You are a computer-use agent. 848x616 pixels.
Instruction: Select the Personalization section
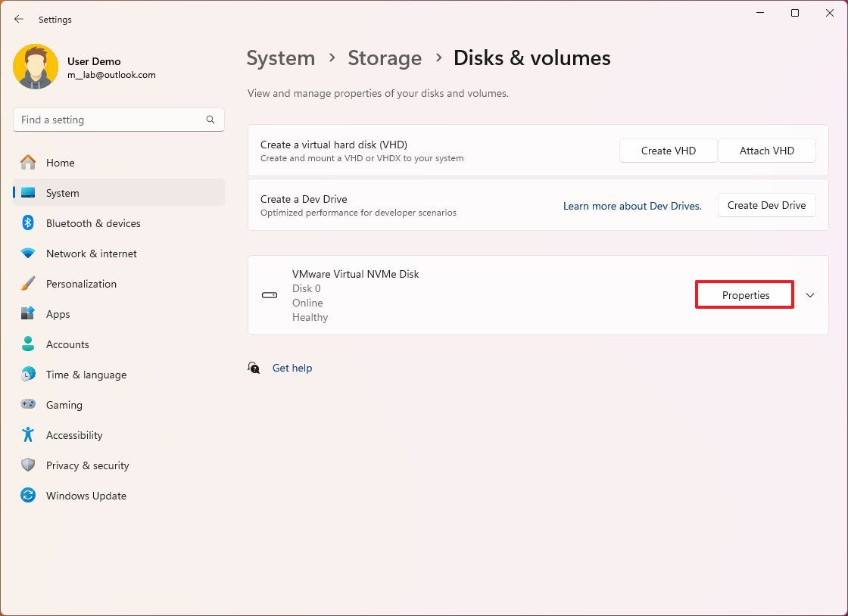[81, 284]
